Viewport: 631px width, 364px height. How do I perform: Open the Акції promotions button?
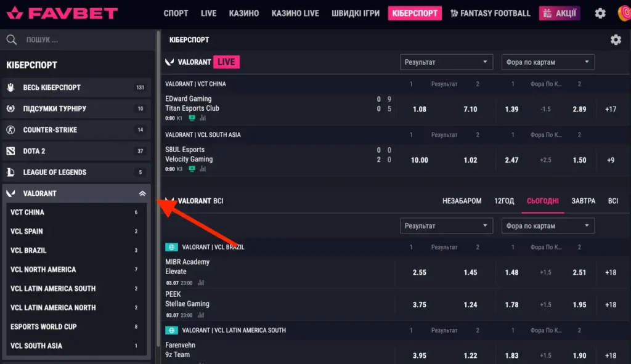560,14
